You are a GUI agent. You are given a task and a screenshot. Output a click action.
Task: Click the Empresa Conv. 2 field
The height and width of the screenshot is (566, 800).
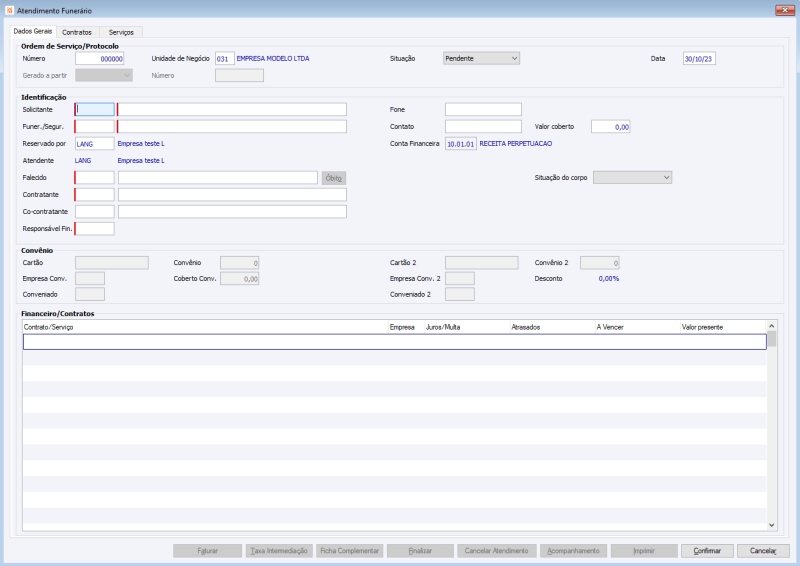tap(460, 279)
